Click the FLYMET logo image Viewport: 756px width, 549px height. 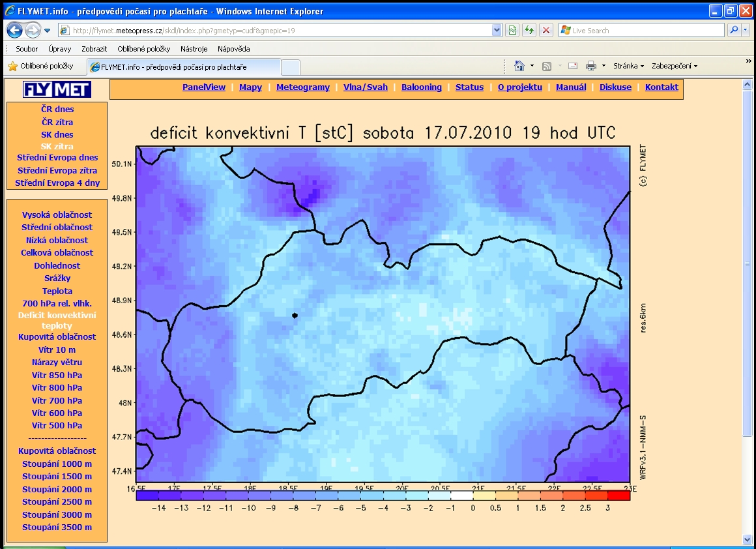click(x=57, y=89)
